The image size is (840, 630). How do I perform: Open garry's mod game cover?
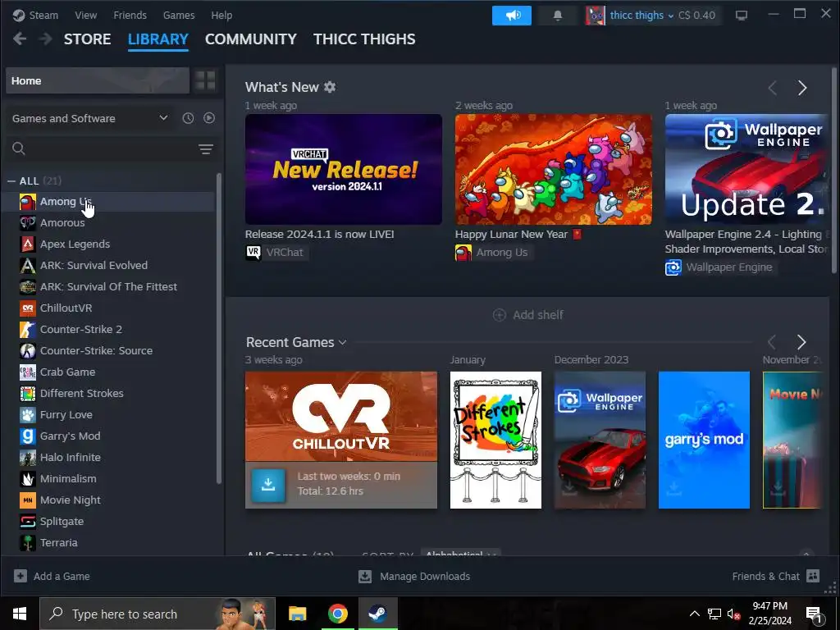click(704, 440)
